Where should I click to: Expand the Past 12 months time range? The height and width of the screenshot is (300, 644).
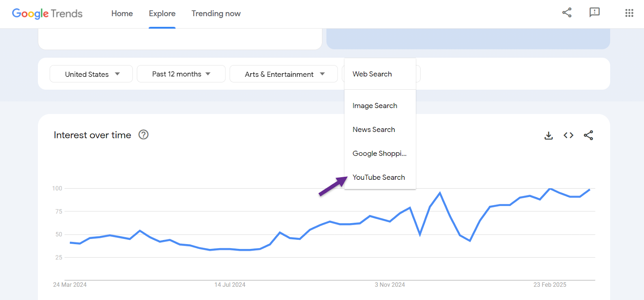pyautogui.click(x=181, y=74)
